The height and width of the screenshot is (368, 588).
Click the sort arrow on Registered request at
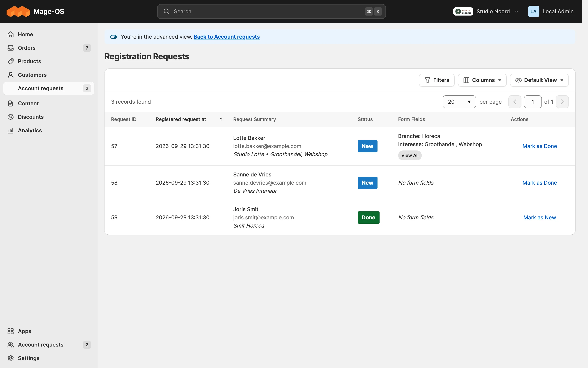pyautogui.click(x=221, y=119)
